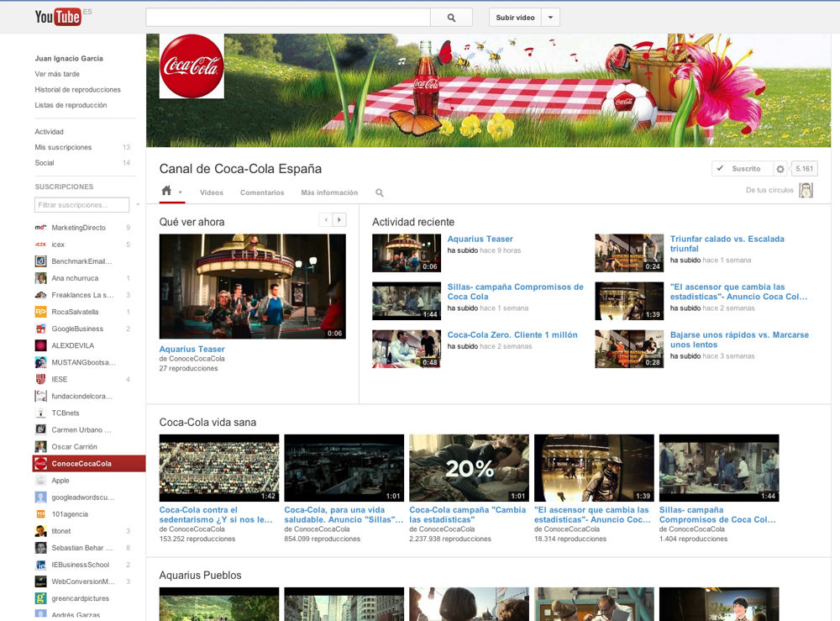Click the top YouTube search field
This screenshot has width=840, height=621.
287,17
